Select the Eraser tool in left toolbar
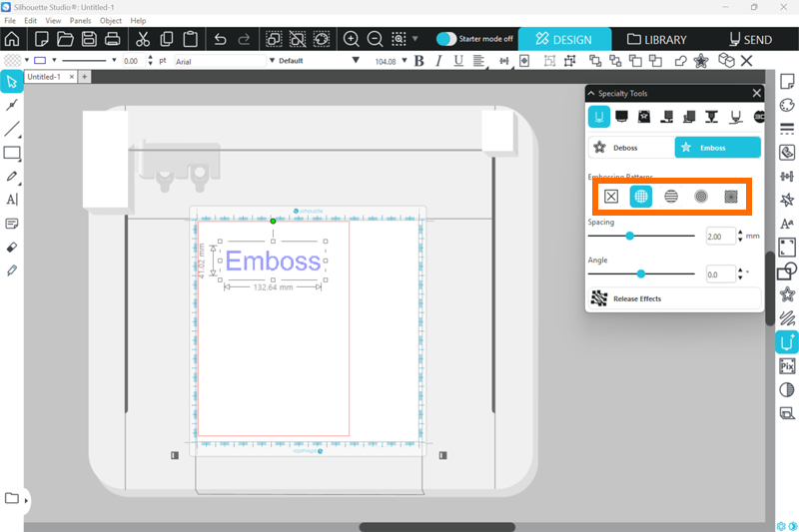This screenshot has height=532, width=799. [12, 247]
